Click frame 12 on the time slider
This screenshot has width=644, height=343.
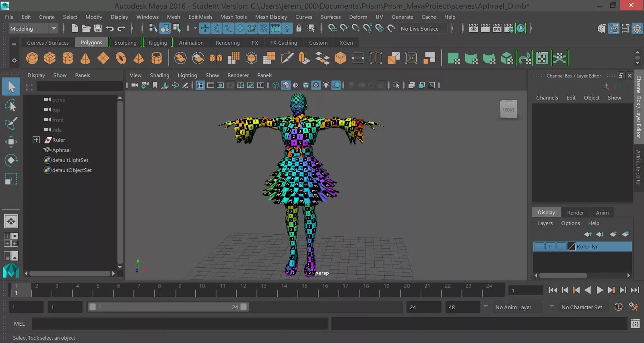pyautogui.click(x=243, y=289)
